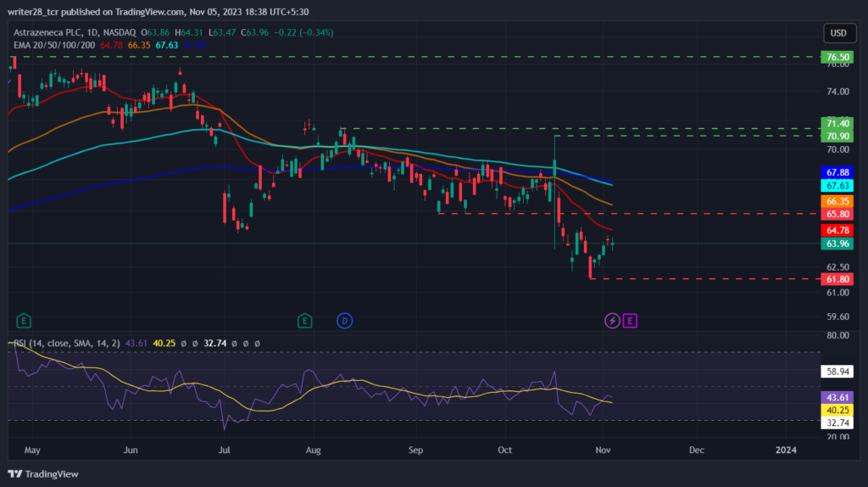Click the legend EMA value 67.63 in cyan
The width and height of the screenshot is (868, 487).
click(167, 46)
